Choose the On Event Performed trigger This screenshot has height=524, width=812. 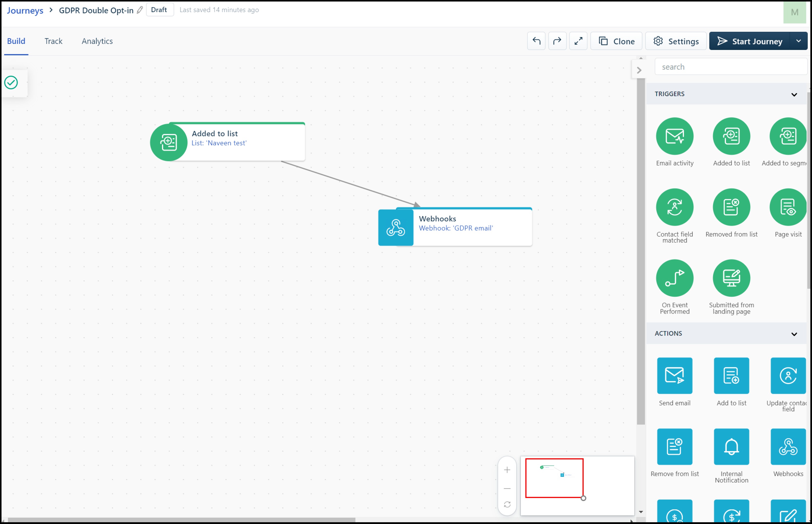[x=674, y=278]
